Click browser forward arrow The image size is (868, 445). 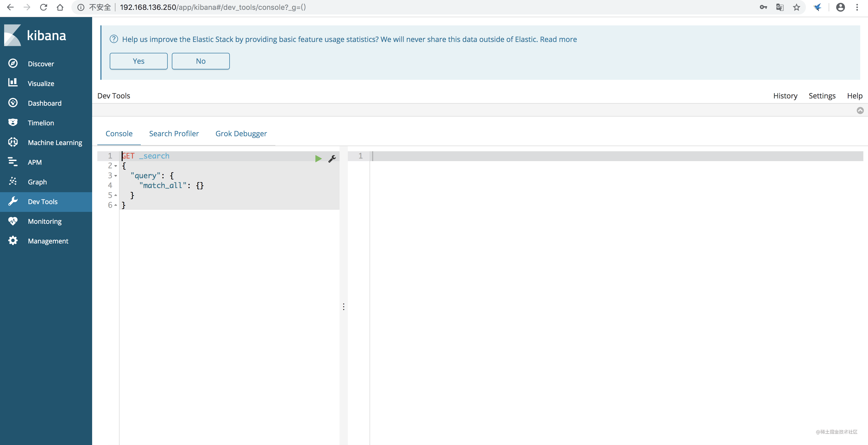[x=27, y=7]
